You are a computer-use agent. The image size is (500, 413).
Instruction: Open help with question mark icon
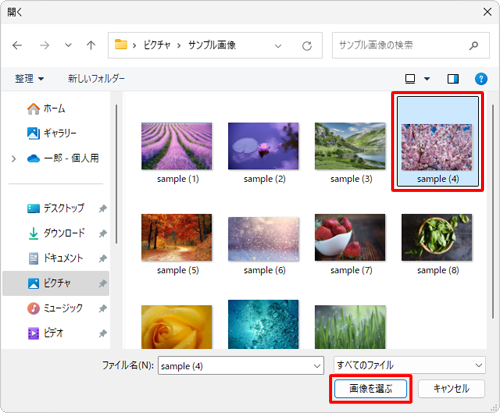[x=481, y=79]
